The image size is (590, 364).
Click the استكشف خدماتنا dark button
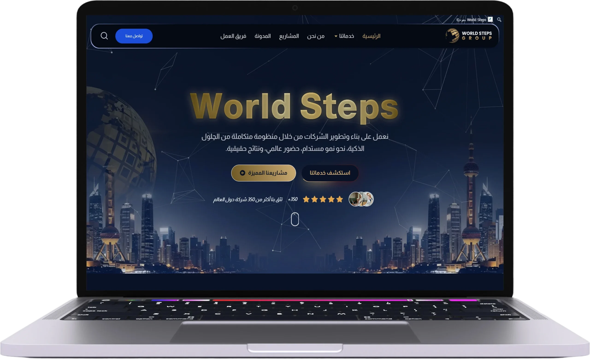[x=330, y=173]
